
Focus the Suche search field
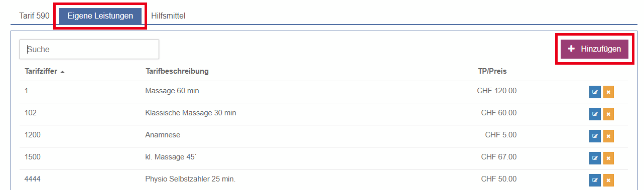pyautogui.click(x=89, y=50)
